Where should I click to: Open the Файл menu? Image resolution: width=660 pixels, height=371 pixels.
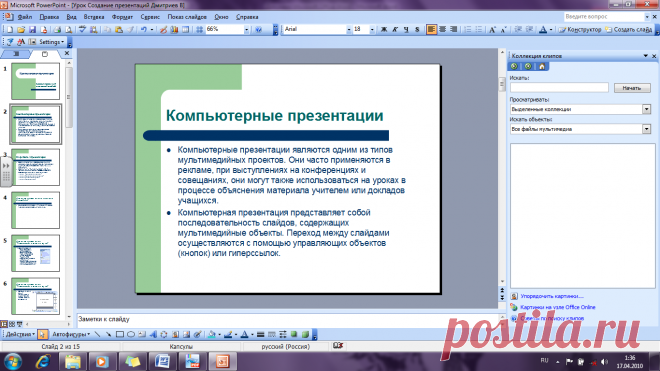click(25, 17)
